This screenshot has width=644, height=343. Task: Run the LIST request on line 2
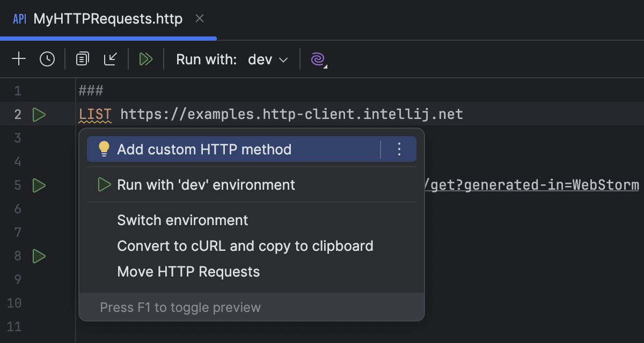tap(39, 114)
